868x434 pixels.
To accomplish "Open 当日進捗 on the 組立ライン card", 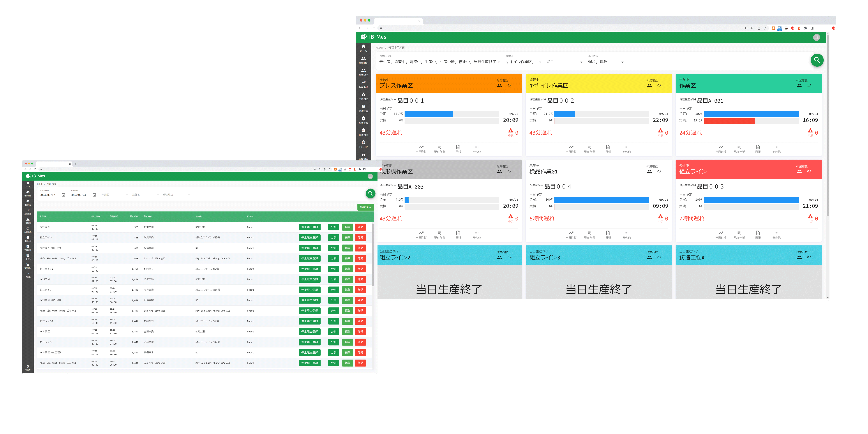I will tap(721, 235).
